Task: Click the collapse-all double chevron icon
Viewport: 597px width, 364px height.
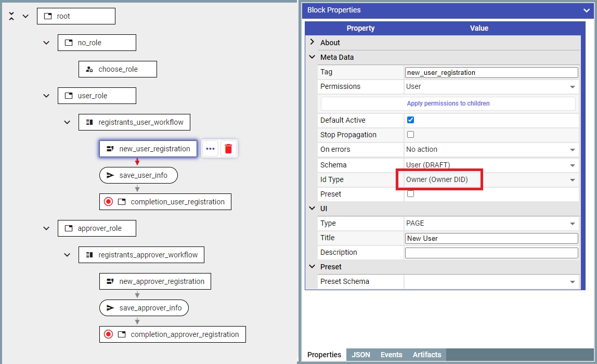Action: [11, 16]
